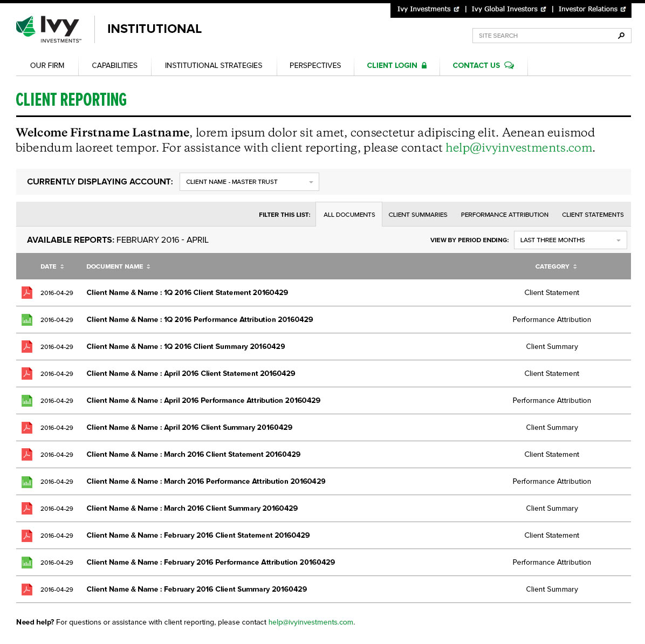
Task: Open the Our Firm menu
Action: click(47, 65)
